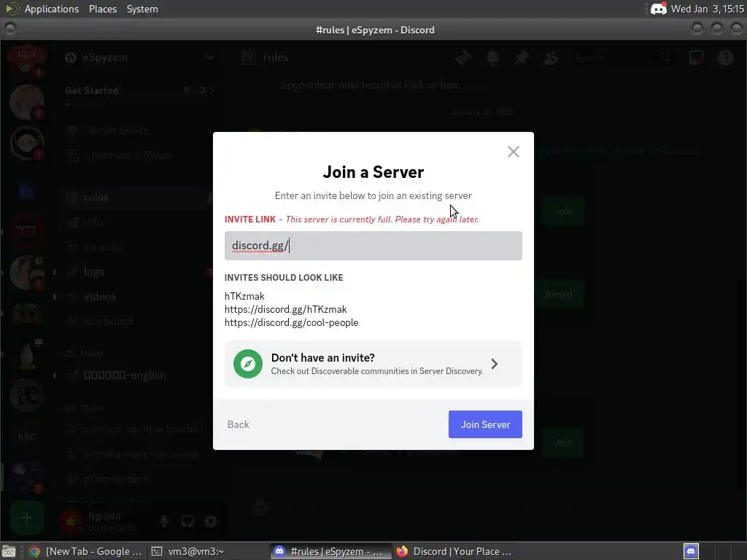Switch to New Tab Google Chrome window
This screenshot has height=560, width=747.
point(86,551)
